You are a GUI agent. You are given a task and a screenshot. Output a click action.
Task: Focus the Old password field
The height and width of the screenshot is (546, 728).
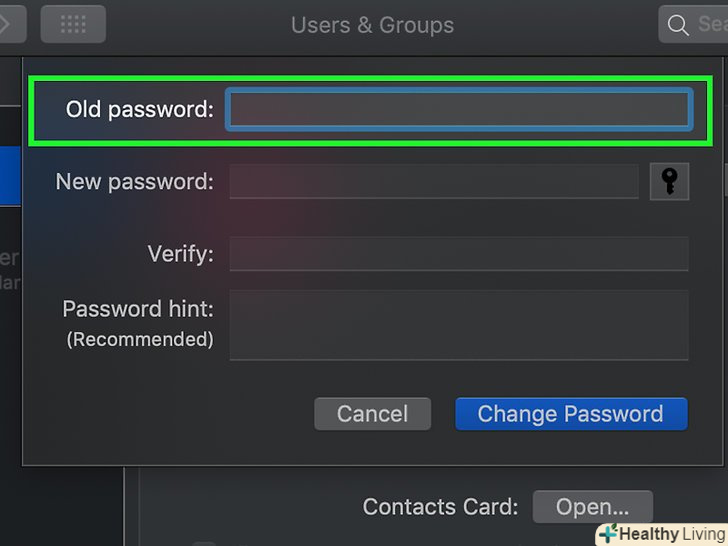point(459,109)
